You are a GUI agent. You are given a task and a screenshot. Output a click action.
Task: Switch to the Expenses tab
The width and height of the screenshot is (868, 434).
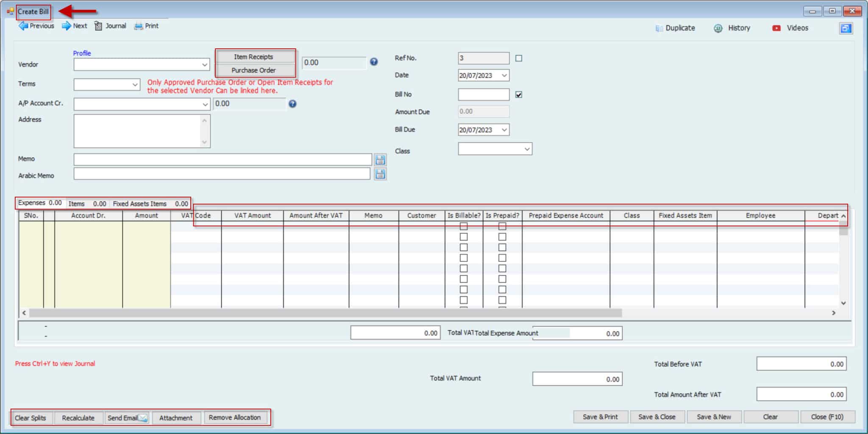pyautogui.click(x=40, y=203)
